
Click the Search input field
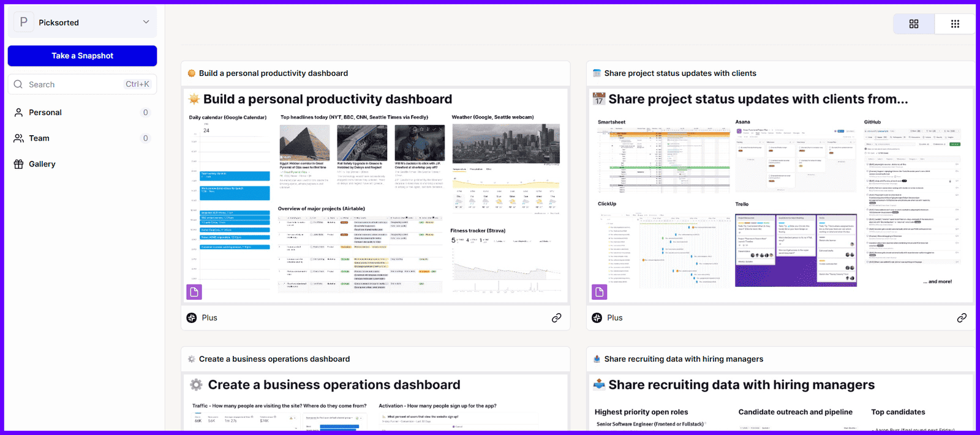click(73, 84)
